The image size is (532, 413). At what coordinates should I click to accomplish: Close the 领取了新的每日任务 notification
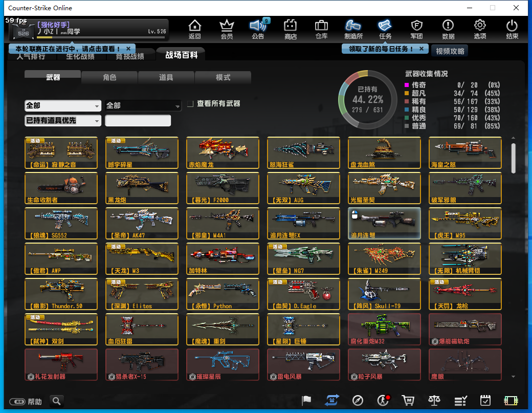pyautogui.click(x=421, y=49)
